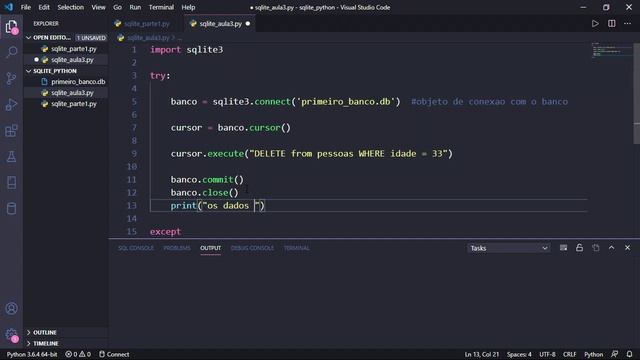Screen dimensions: 640x360
Task: Change file encoding UTF-8
Action: click(x=547, y=354)
